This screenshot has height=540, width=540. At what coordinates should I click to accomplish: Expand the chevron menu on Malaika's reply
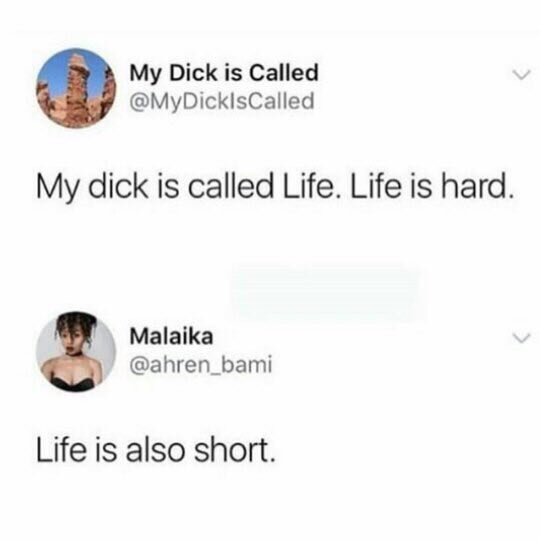(520, 338)
